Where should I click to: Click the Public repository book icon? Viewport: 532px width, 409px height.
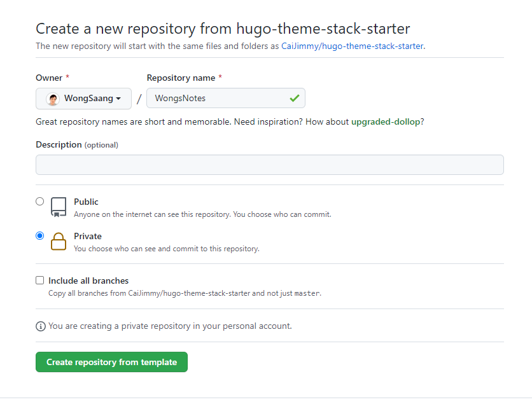click(59, 207)
